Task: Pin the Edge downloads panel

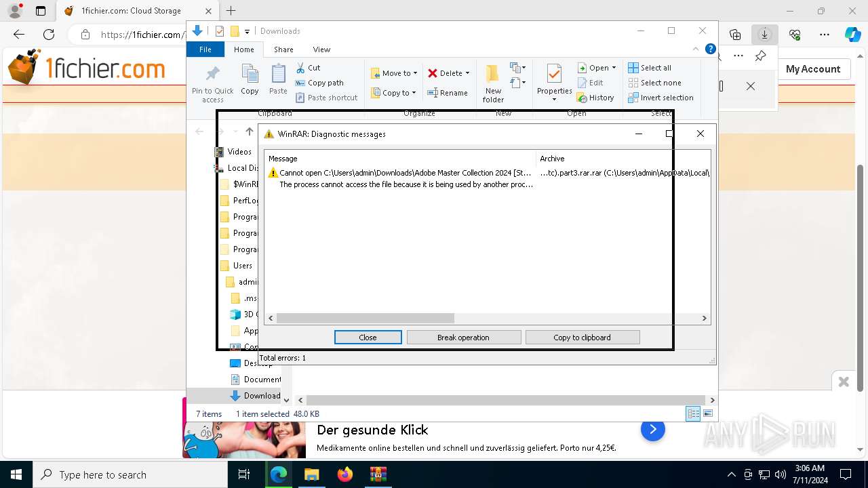Action: [760, 56]
